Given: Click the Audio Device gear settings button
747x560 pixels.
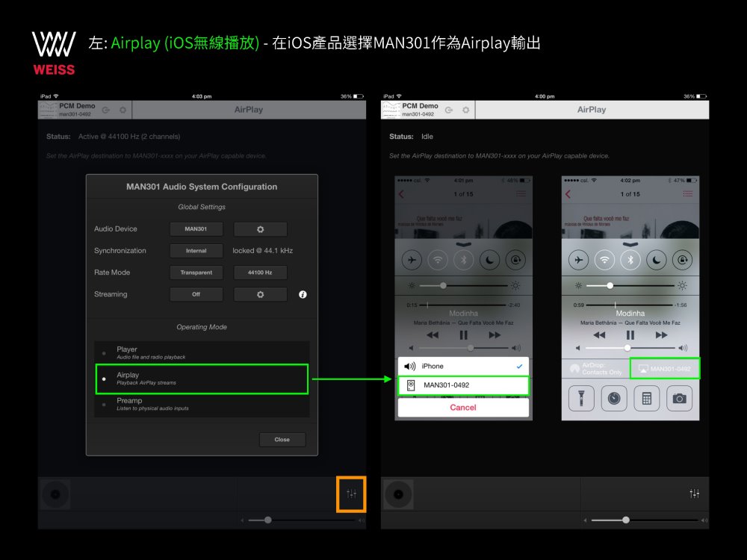Looking at the screenshot, I should (x=260, y=229).
